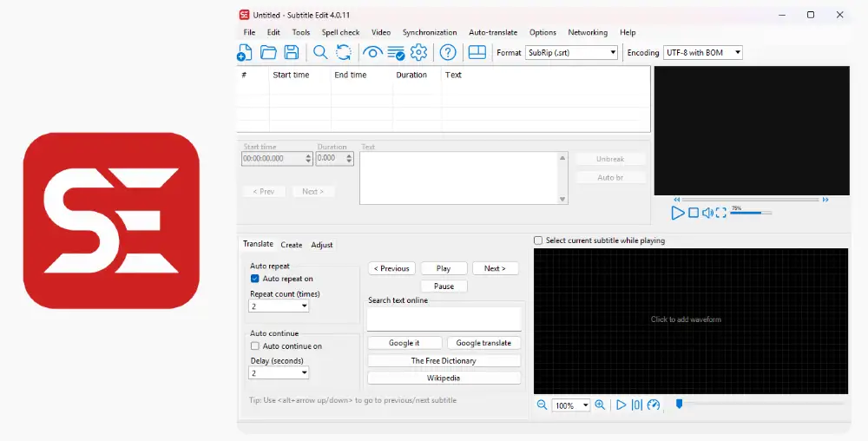Open Find with the magnifier icon
868x441 pixels.
point(320,53)
